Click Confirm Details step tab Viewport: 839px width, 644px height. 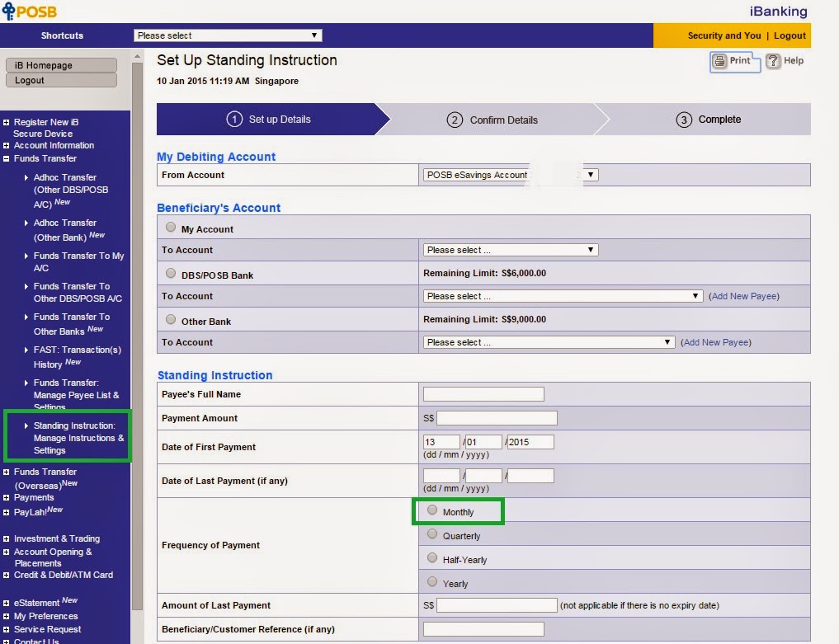pyautogui.click(x=493, y=120)
